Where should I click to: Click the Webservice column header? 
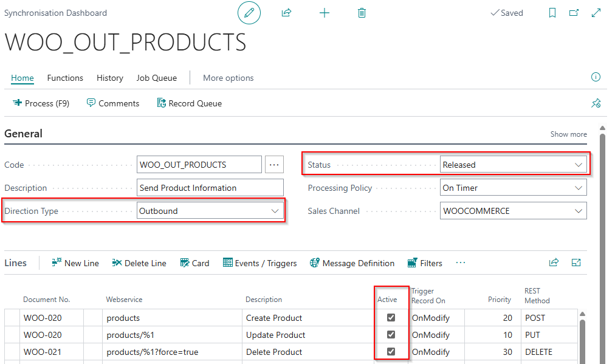[x=124, y=299]
